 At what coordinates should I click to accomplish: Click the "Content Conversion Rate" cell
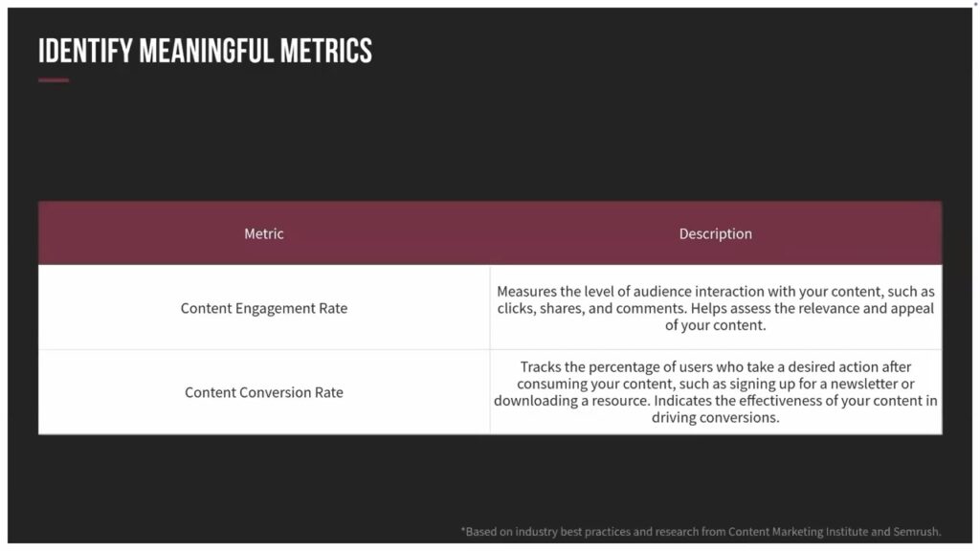264,392
